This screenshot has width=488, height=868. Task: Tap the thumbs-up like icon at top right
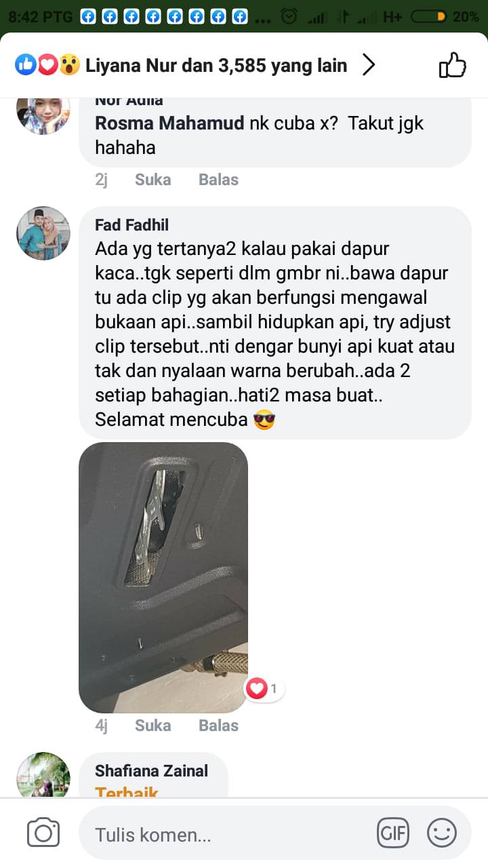click(x=453, y=66)
